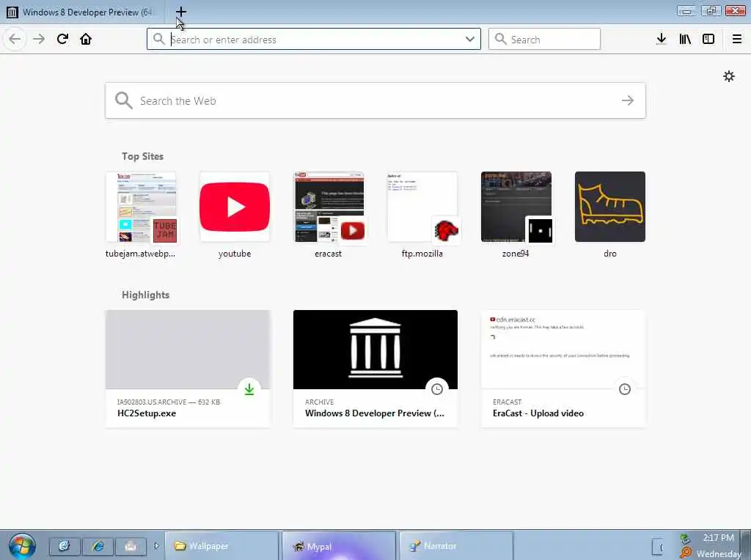This screenshot has width=751, height=560.
Task: Open Windows 8 Developer Preview highlight card
Action: [375, 369]
